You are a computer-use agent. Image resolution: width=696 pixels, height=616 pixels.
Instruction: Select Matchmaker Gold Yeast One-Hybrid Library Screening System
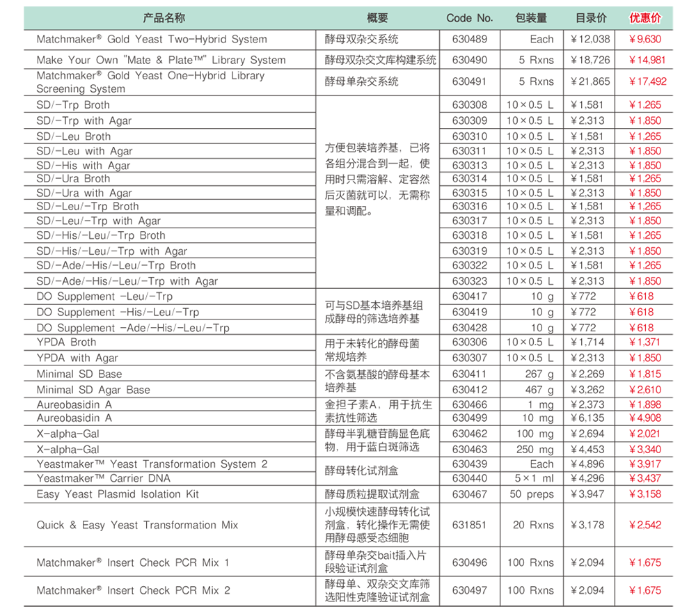point(150,82)
